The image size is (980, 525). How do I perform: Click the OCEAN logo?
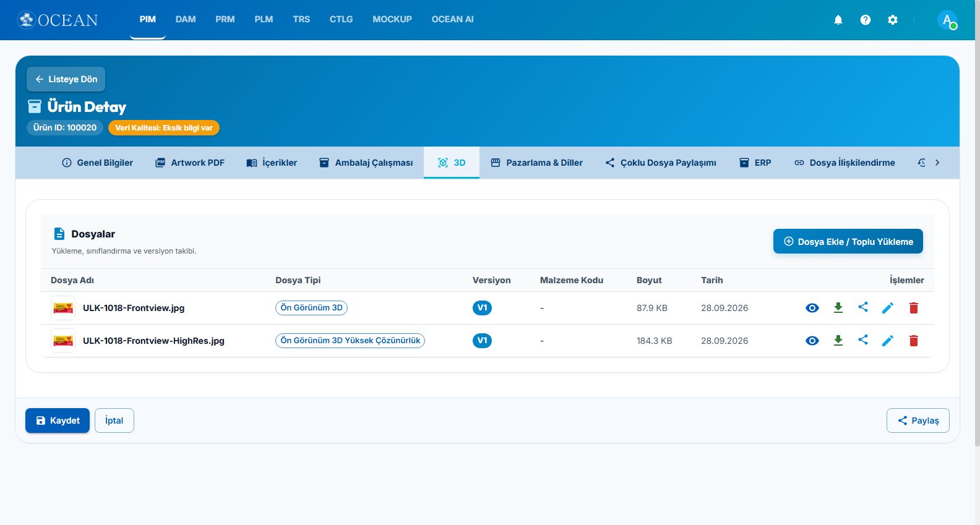point(58,20)
